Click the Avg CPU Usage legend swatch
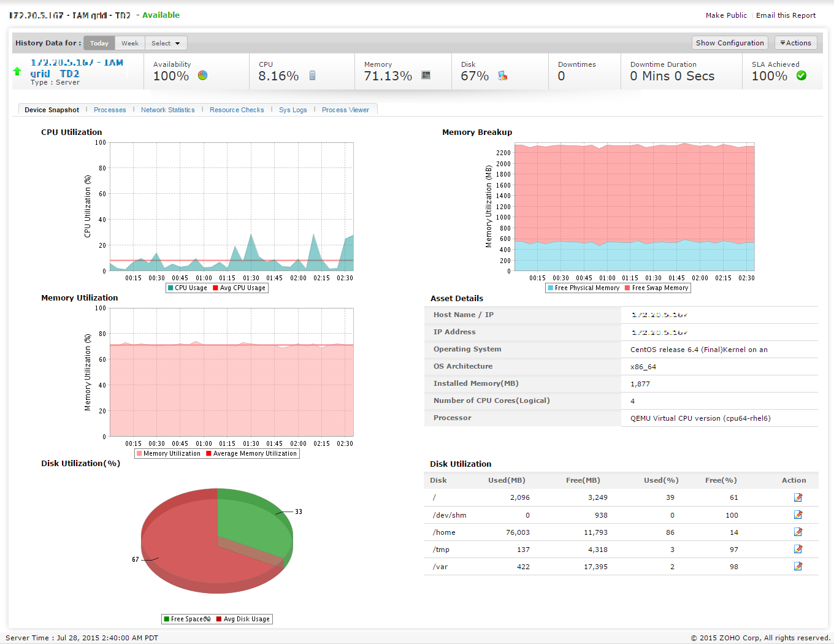834x644 pixels. (x=216, y=288)
